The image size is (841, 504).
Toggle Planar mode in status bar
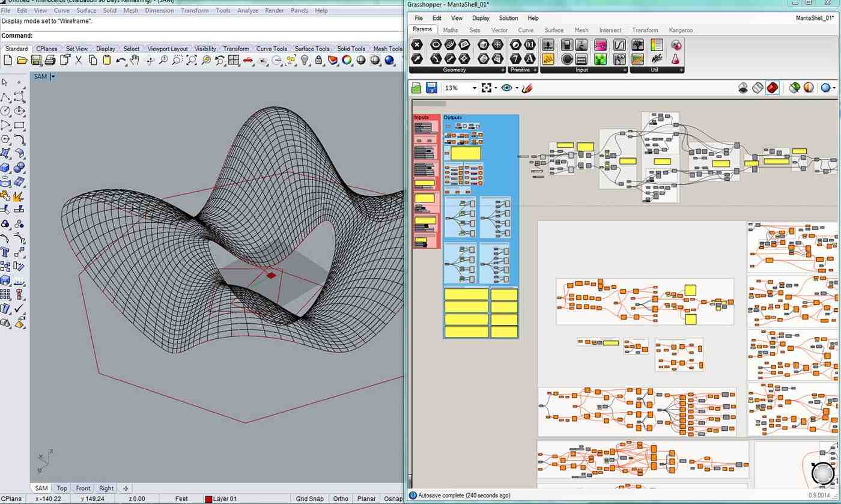366,499
